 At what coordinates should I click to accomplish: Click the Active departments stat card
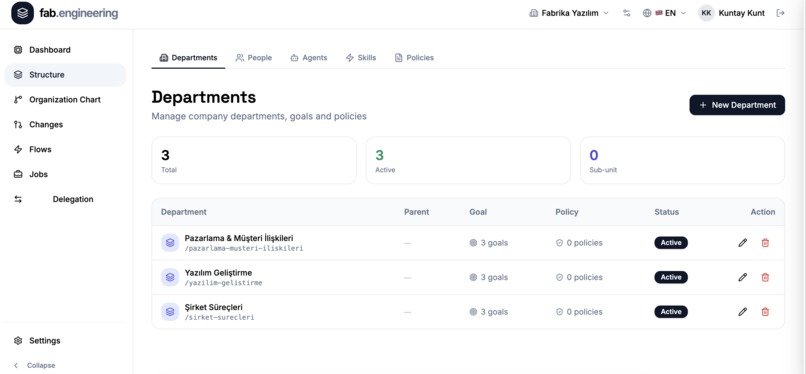point(468,160)
